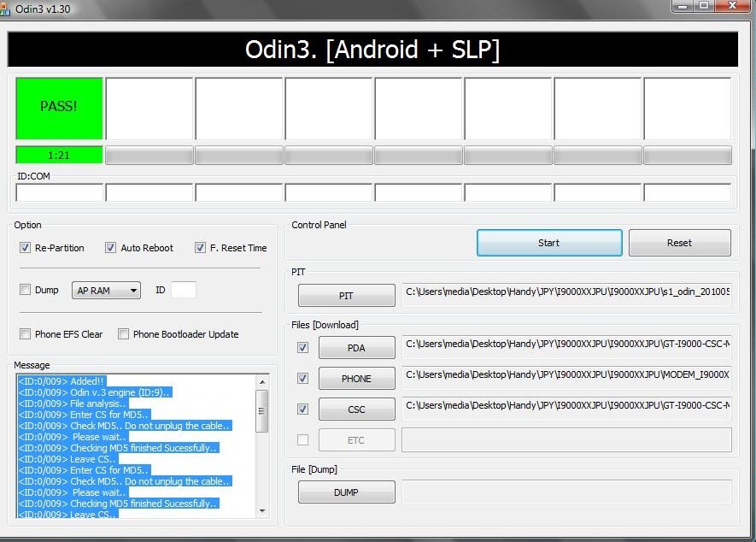Click the green 1:21 progress bar
This screenshot has height=542, width=756.
tap(59, 155)
